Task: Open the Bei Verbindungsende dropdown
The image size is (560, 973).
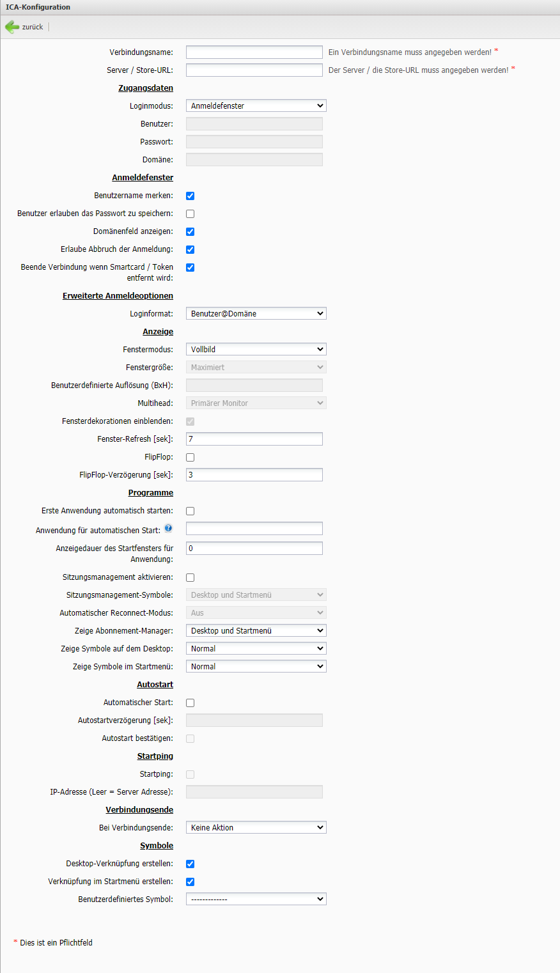Action: [x=256, y=827]
